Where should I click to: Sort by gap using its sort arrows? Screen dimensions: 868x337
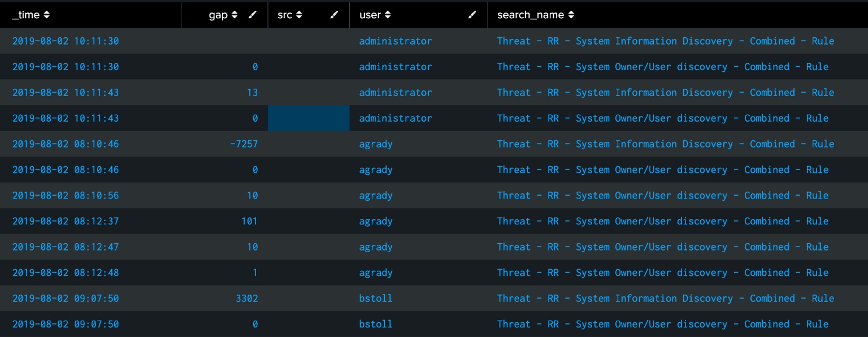point(235,15)
